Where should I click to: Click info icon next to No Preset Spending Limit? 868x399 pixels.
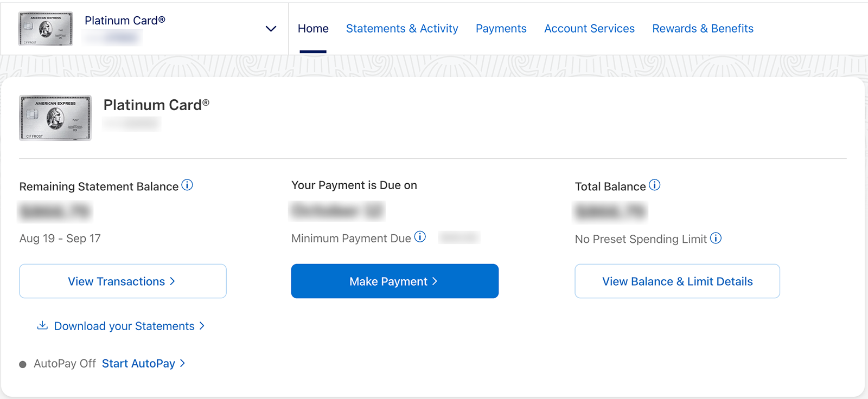716,238
